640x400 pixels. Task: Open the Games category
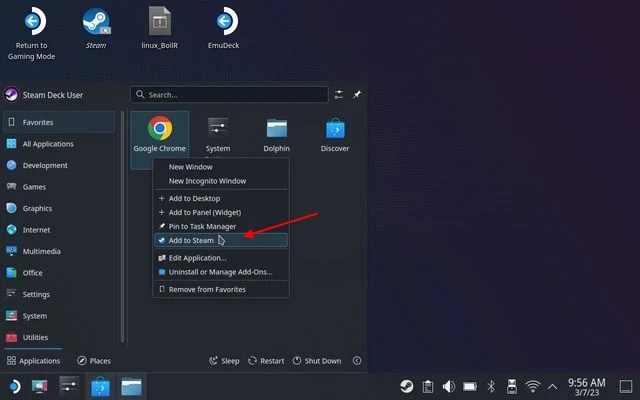[59, 187]
